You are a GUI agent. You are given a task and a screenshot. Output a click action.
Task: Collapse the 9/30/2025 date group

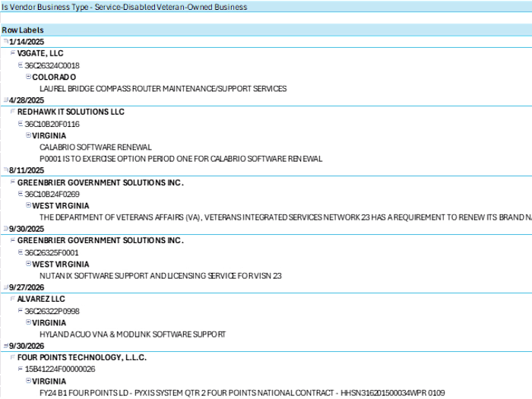pyautogui.click(x=6, y=228)
